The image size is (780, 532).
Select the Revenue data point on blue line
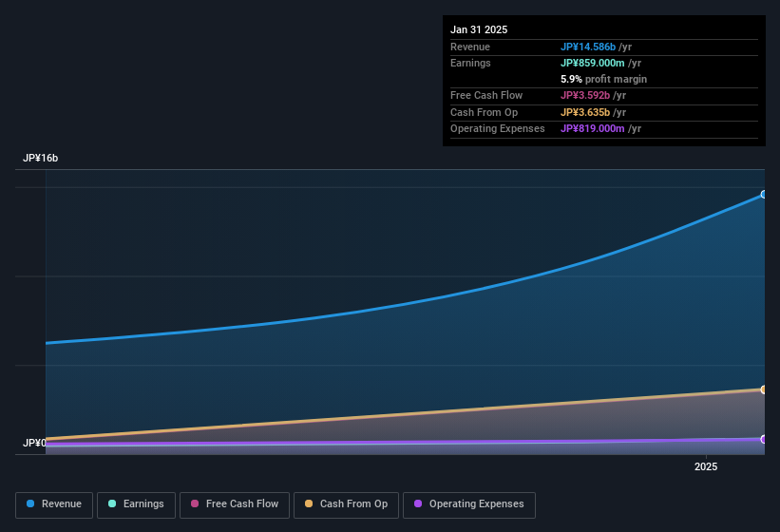pyautogui.click(x=764, y=195)
